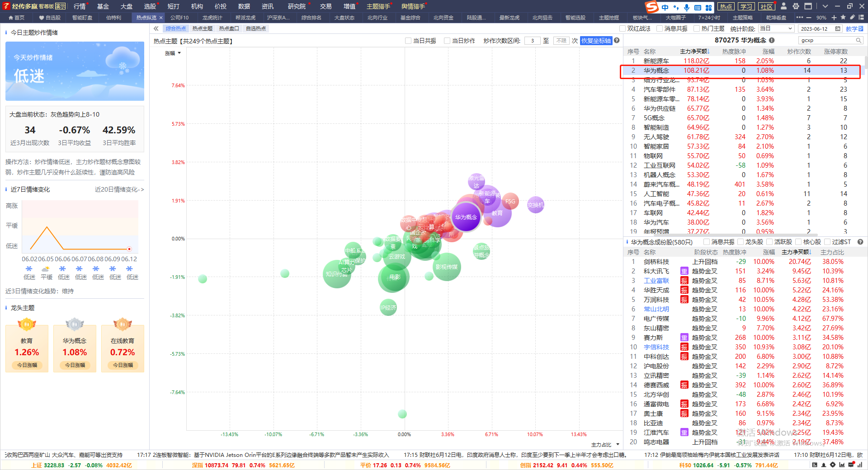868x470 pixels.
Task: Sort constituent stocks by 主力净买额 column
Action: (x=797, y=252)
